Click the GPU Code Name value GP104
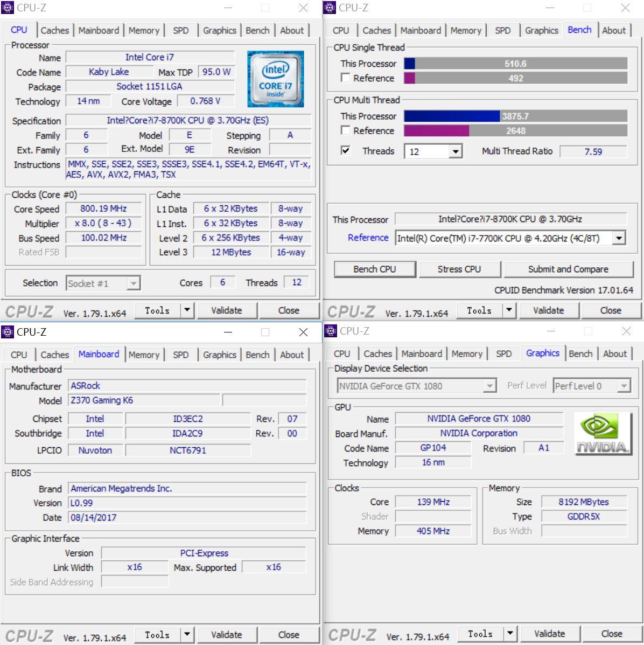This screenshot has width=644, height=645. pos(433,448)
